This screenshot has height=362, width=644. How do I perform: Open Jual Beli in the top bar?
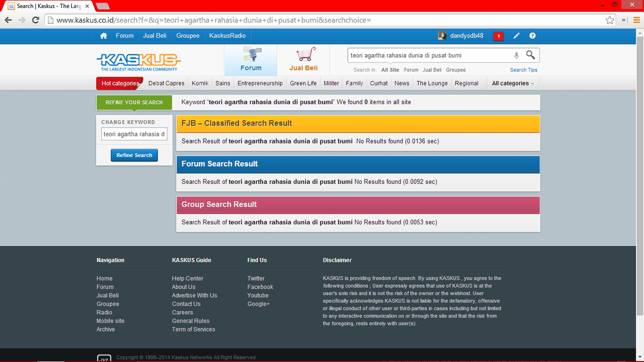tap(155, 36)
